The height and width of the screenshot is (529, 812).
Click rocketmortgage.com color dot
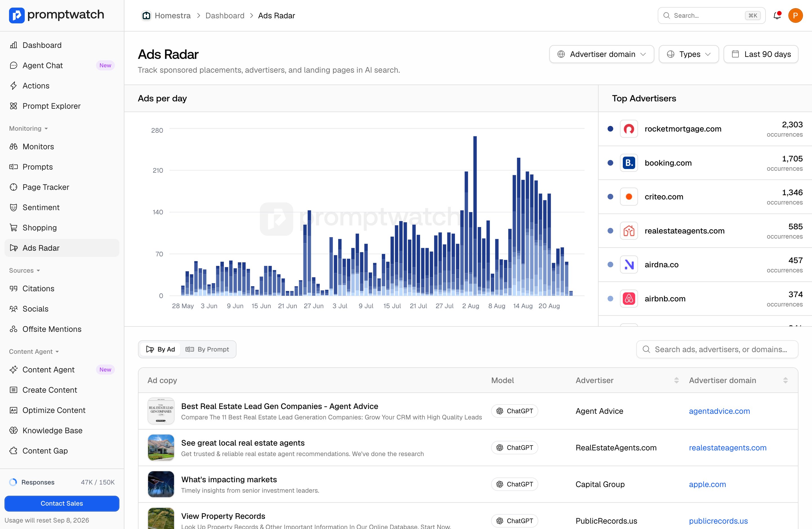click(x=610, y=129)
